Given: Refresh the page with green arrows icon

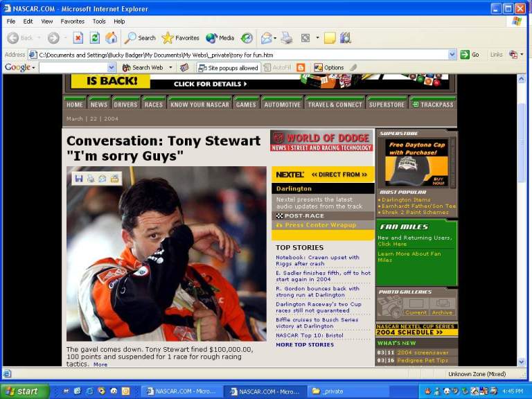Looking at the screenshot, I should pos(95,38).
